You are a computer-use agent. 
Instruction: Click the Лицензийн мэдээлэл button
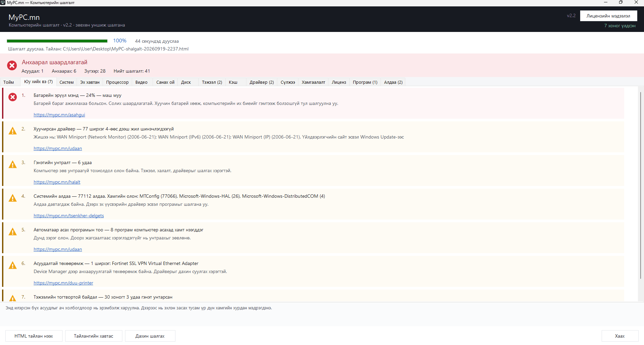pos(608,16)
